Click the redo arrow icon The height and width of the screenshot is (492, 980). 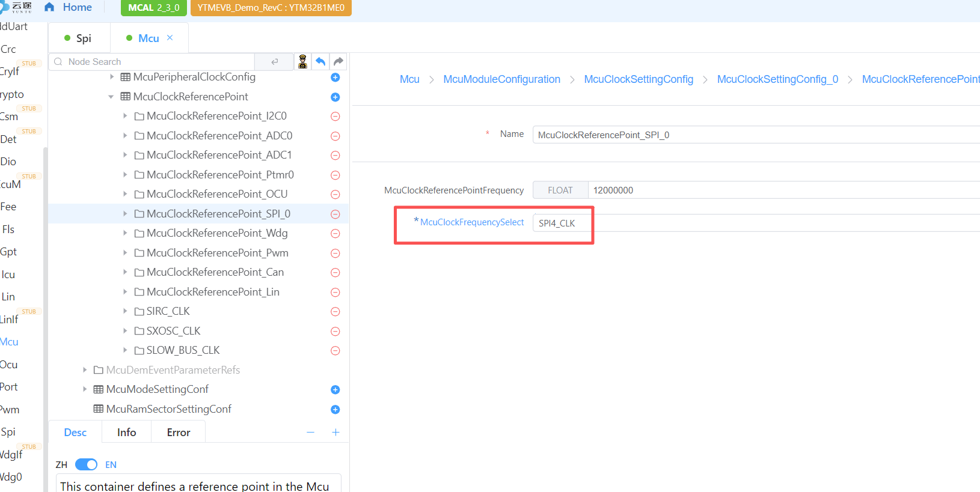coord(338,61)
